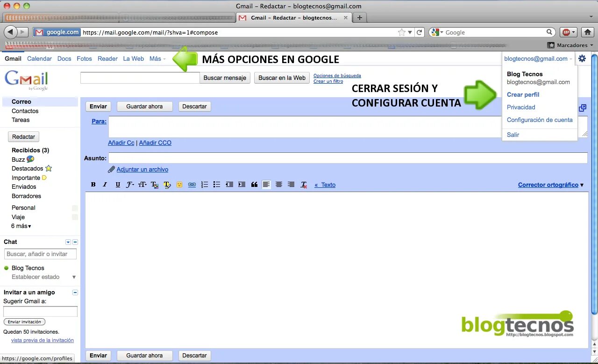Open the font family picker

coord(130,185)
